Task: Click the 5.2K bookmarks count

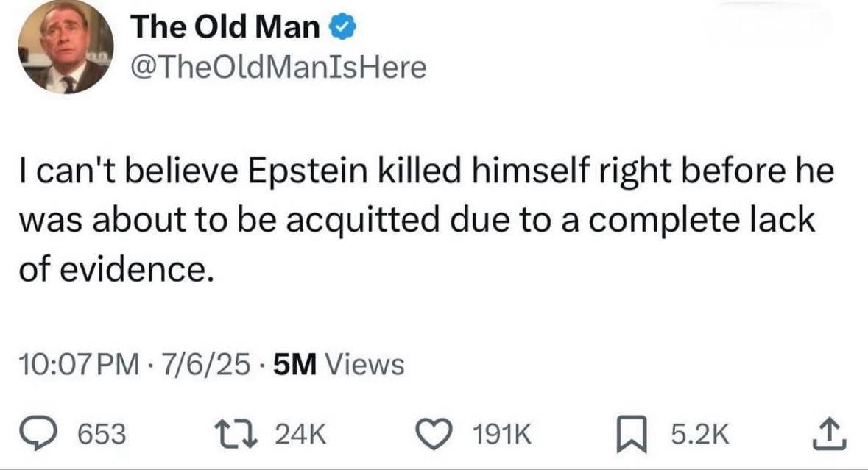Action: coord(700,434)
